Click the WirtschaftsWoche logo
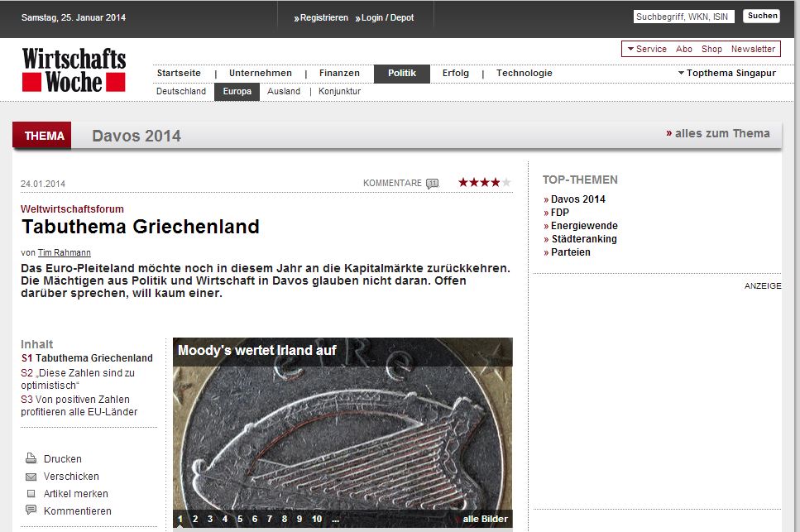The width and height of the screenshot is (800, 532). tap(74, 69)
